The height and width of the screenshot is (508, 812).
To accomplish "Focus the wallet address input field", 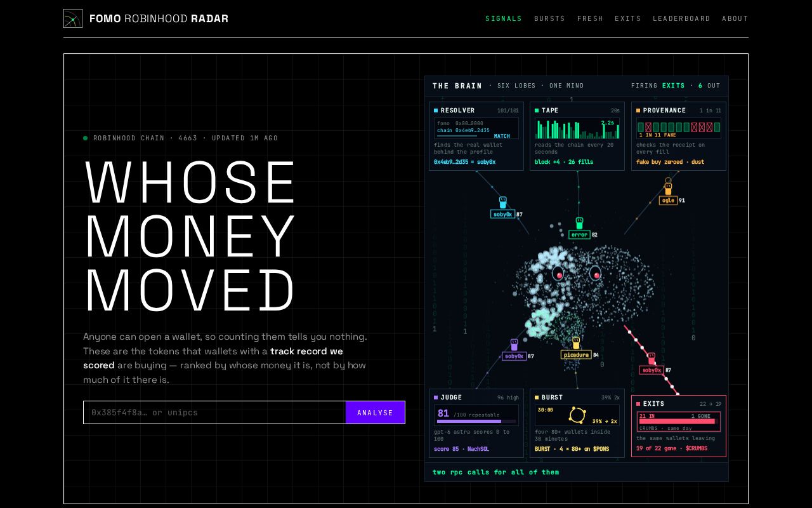I will pos(214,412).
